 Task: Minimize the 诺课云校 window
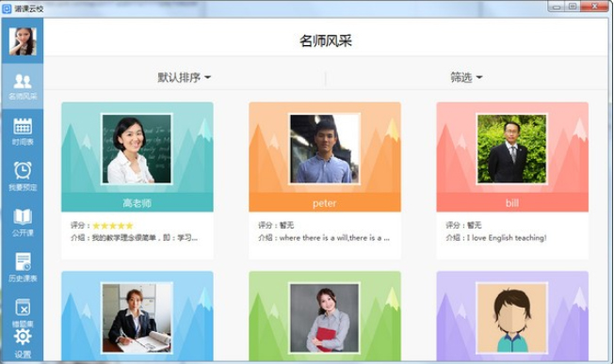[557, 7]
